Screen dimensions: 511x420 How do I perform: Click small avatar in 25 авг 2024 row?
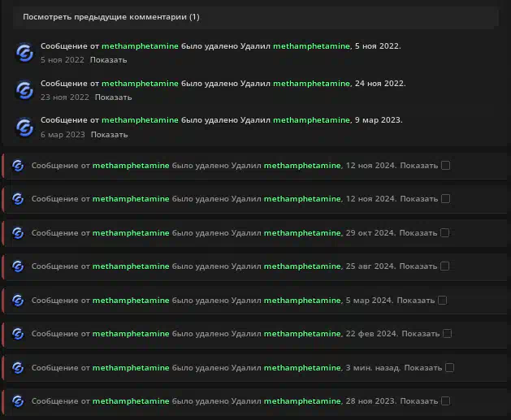pyautogui.click(x=18, y=266)
